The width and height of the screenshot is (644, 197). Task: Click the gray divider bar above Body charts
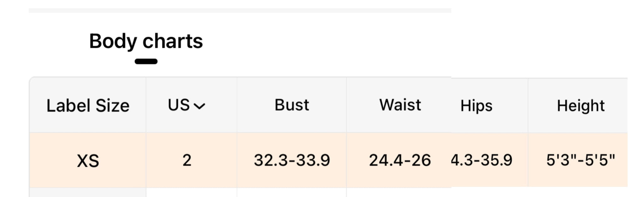[240, 11]
